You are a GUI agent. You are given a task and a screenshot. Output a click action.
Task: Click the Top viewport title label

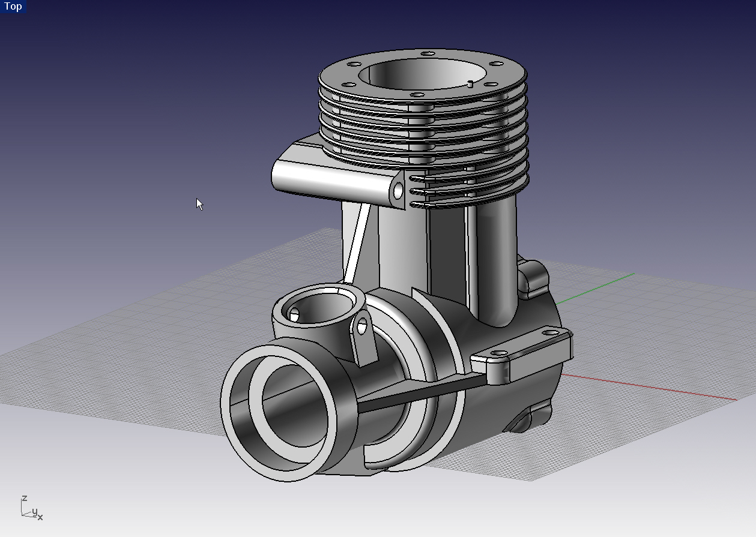click(x=13, y=7)
